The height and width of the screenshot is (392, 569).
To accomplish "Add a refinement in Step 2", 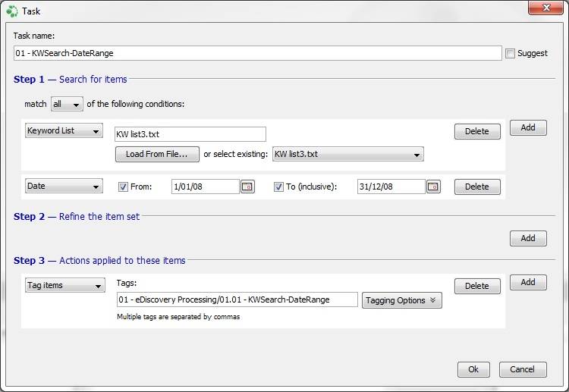I will [x=528, y=238].
